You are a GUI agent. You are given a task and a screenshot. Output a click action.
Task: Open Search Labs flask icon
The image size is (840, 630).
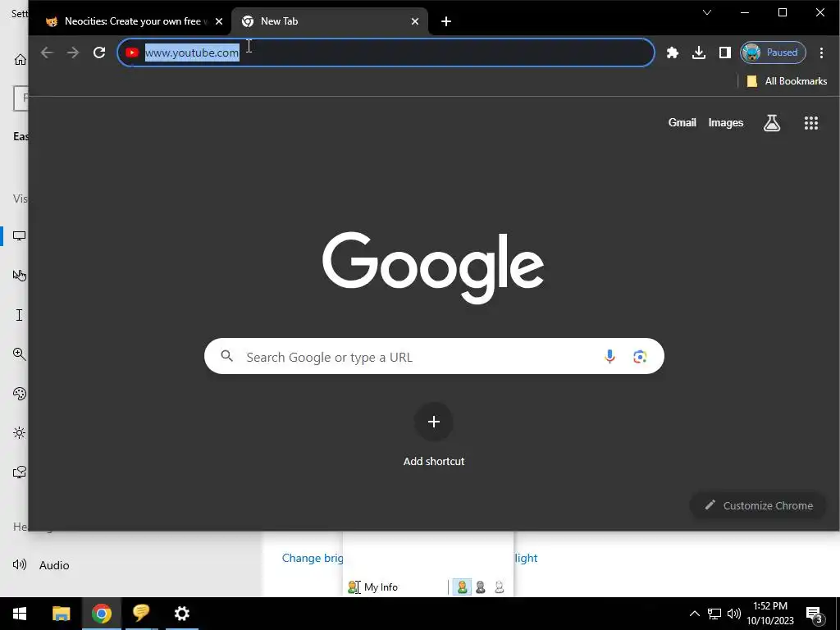pyautogui.click(x=771, y=123)
